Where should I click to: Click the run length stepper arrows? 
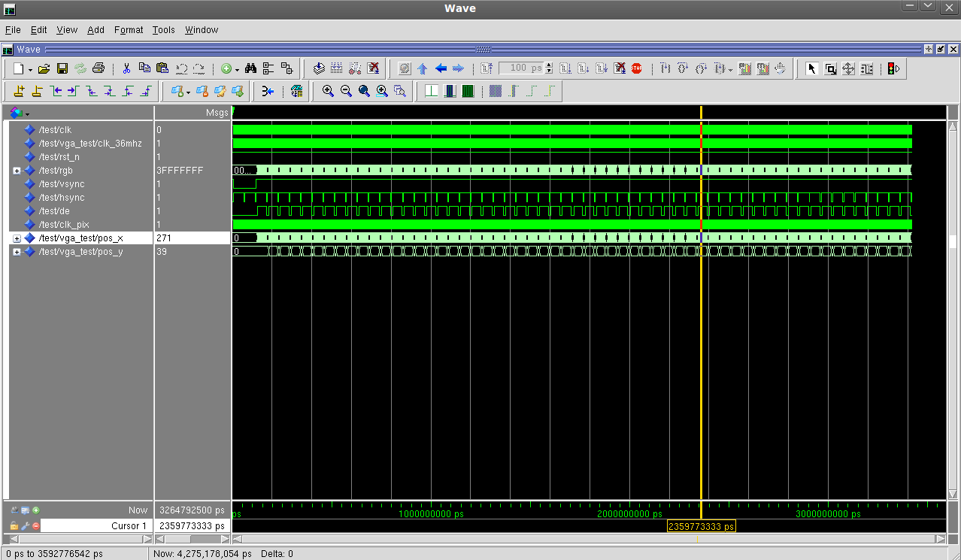pos(549,68)
